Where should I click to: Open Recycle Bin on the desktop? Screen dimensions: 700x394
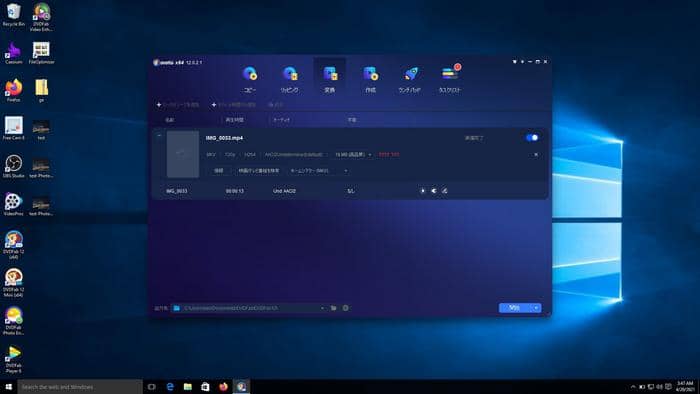click(13, 15)
